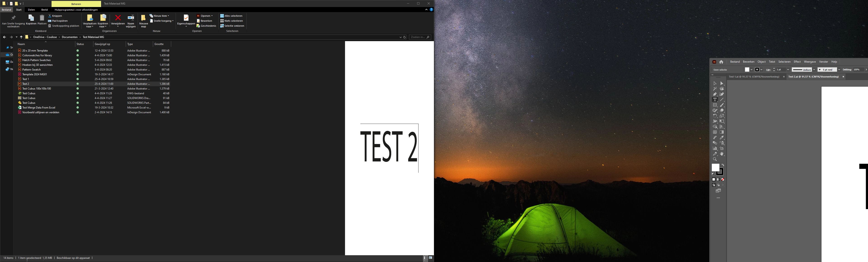Screen dimensions: 868x262
Task: Set fill to None mode
Action: point(723,179)
